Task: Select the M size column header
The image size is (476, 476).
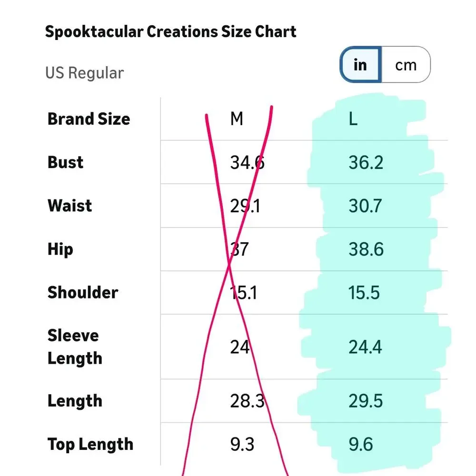Action: [237, 119]
